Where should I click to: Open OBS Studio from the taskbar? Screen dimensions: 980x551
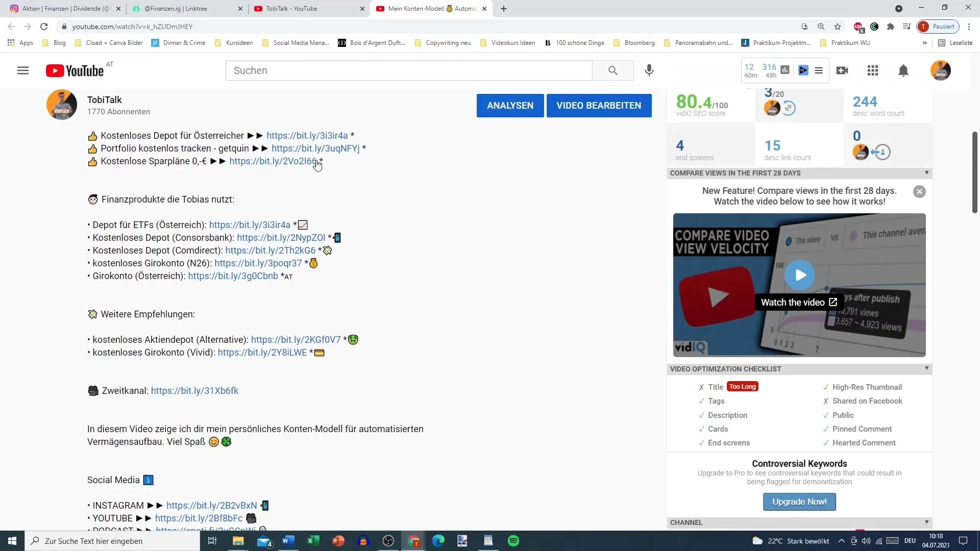click(x=388, y=541)
